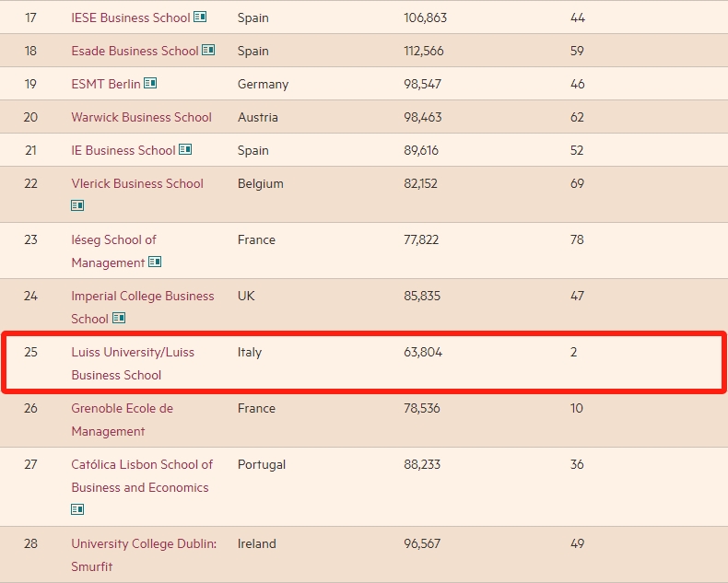This screenshot has width=728, height=583.
Task: Open the Católica Lisbon School of Business link
Action: point(142,476)
